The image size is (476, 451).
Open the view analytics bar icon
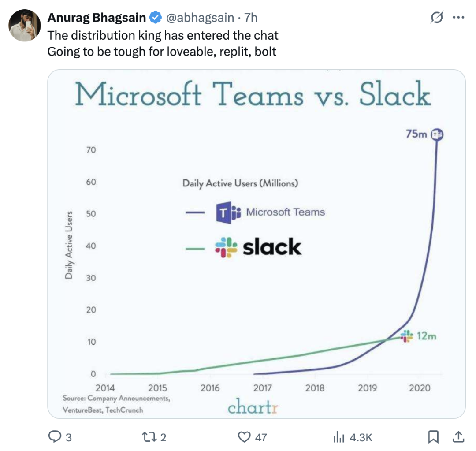click(x=338, y=437)
